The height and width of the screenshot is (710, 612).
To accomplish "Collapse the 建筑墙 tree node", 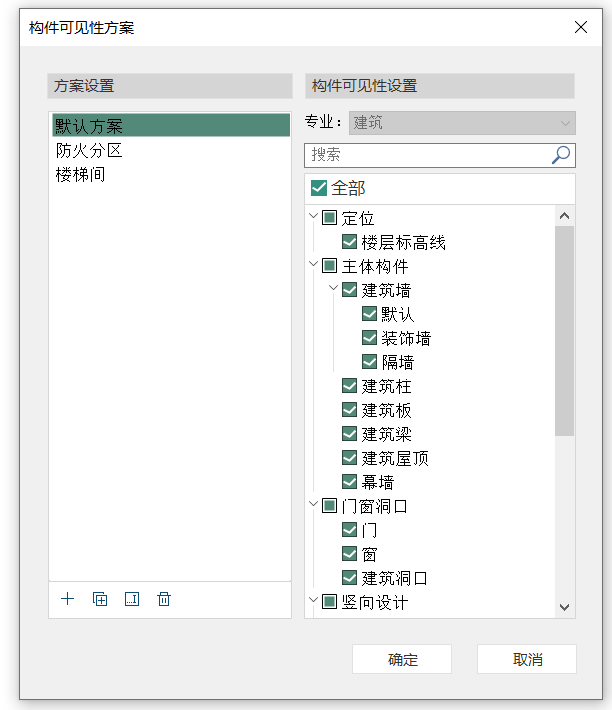I will (x=334, y=290).
